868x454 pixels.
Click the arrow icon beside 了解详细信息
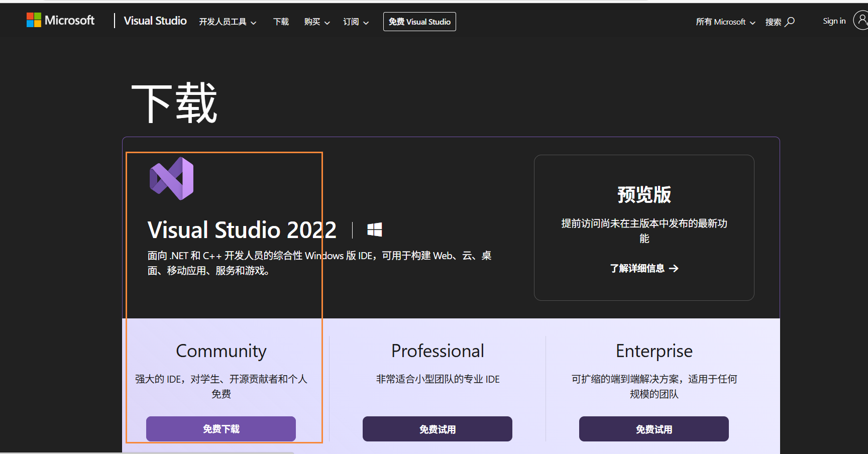[674, 269]
